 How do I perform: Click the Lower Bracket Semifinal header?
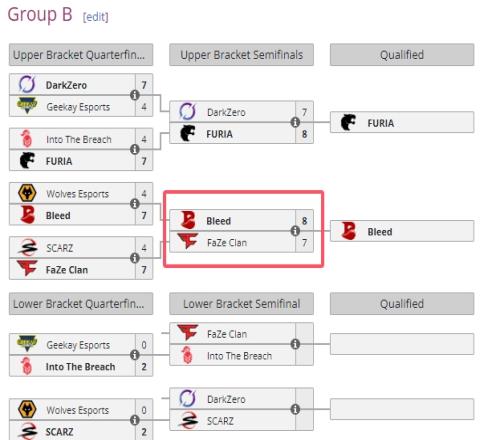pyautogui.click(x=241, y=304)
